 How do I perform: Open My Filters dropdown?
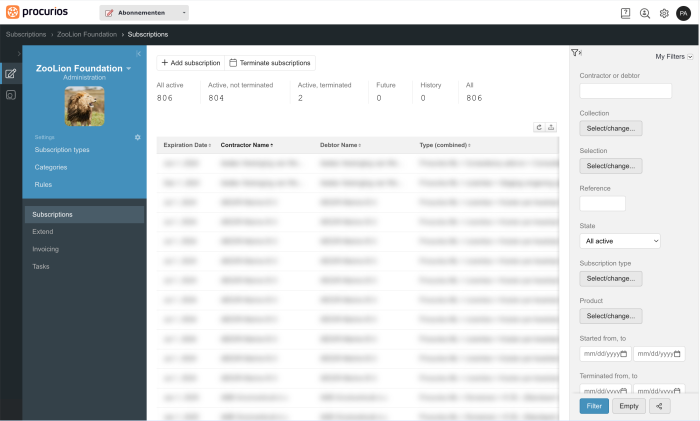tap(674, 56)
